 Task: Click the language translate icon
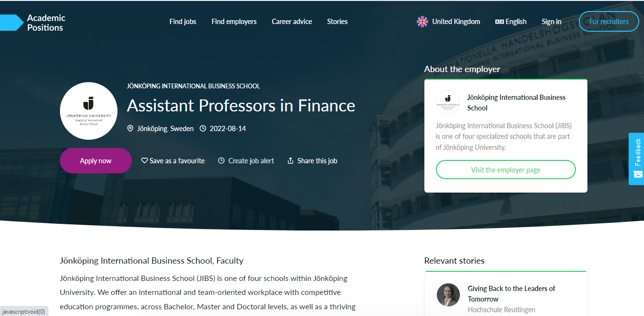[499, 22]
